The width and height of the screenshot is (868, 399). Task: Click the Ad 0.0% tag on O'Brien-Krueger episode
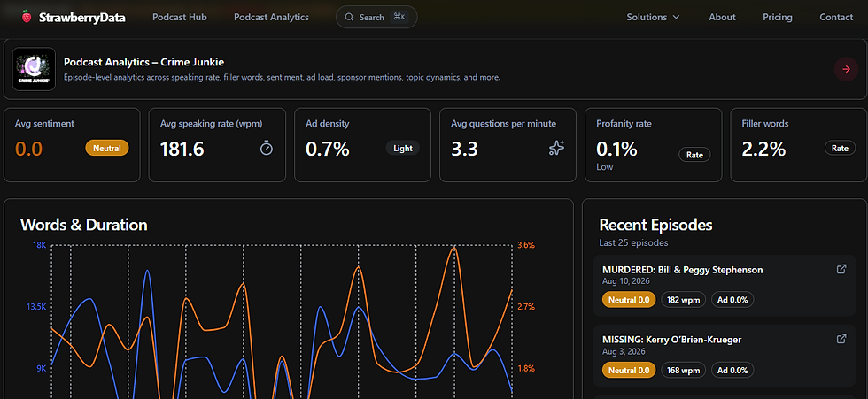click(x=732, y=370)
